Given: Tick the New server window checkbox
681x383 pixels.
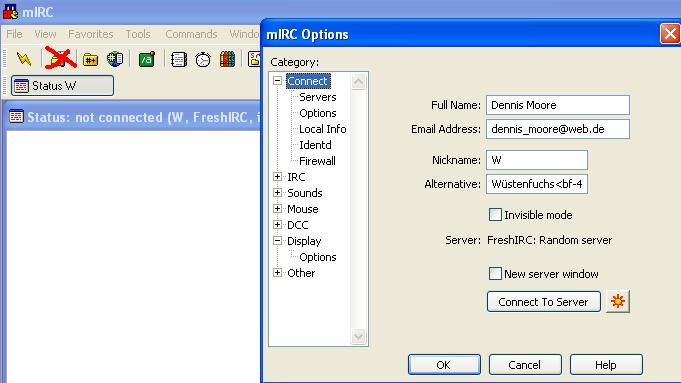Looking at the screenshot, I should pos(495,274).
